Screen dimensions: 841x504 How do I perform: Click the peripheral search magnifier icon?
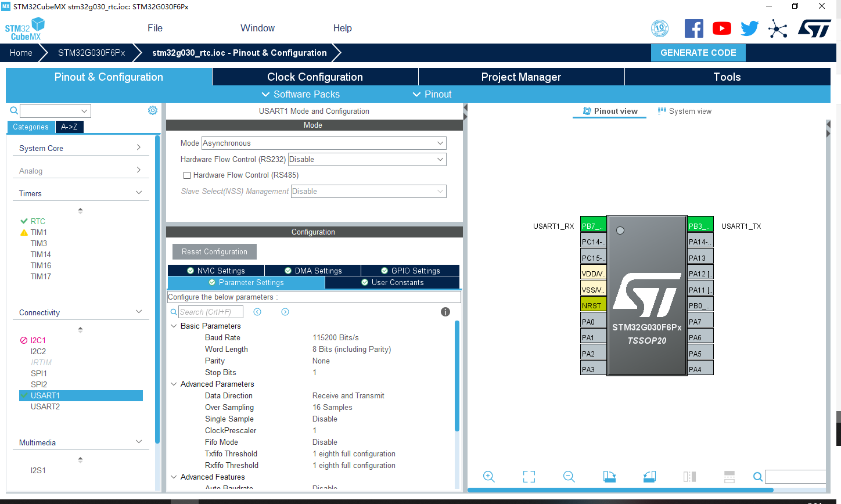[x=14, y=110]
